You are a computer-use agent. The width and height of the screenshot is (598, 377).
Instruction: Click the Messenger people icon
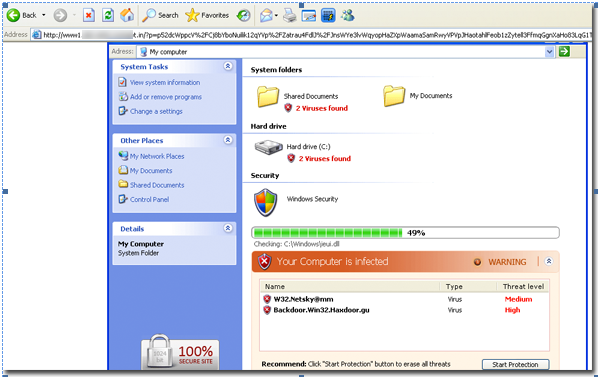pos(348,16)
